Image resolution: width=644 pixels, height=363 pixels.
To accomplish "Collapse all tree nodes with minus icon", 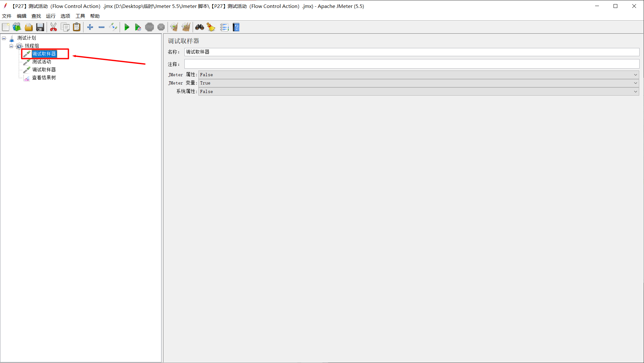I will tap(102, 27).
